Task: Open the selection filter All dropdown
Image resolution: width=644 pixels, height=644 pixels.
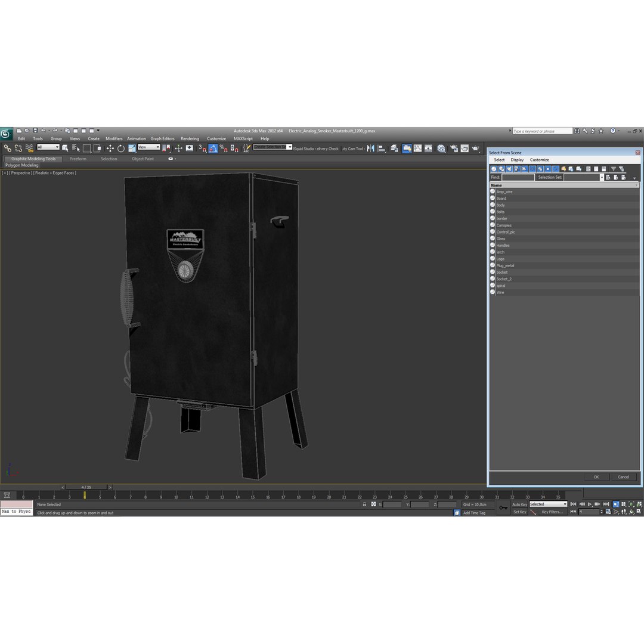Action: tap(48, 147)
